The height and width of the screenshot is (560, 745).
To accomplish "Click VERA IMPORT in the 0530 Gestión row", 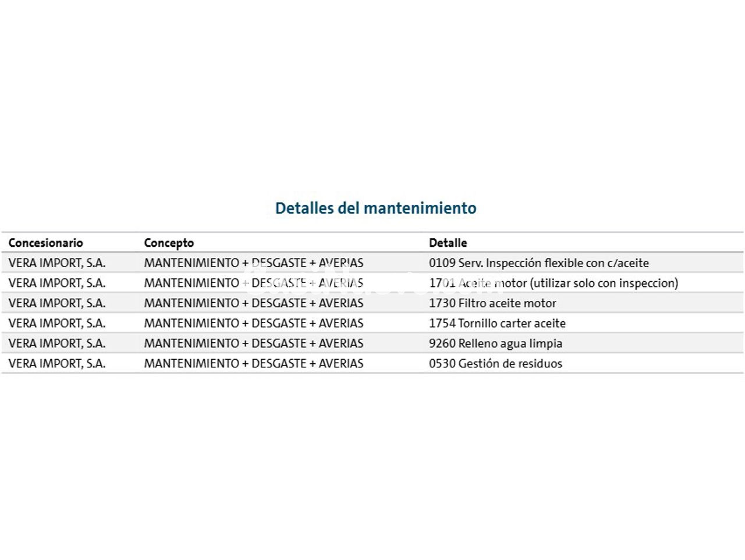I will (57, 364).
